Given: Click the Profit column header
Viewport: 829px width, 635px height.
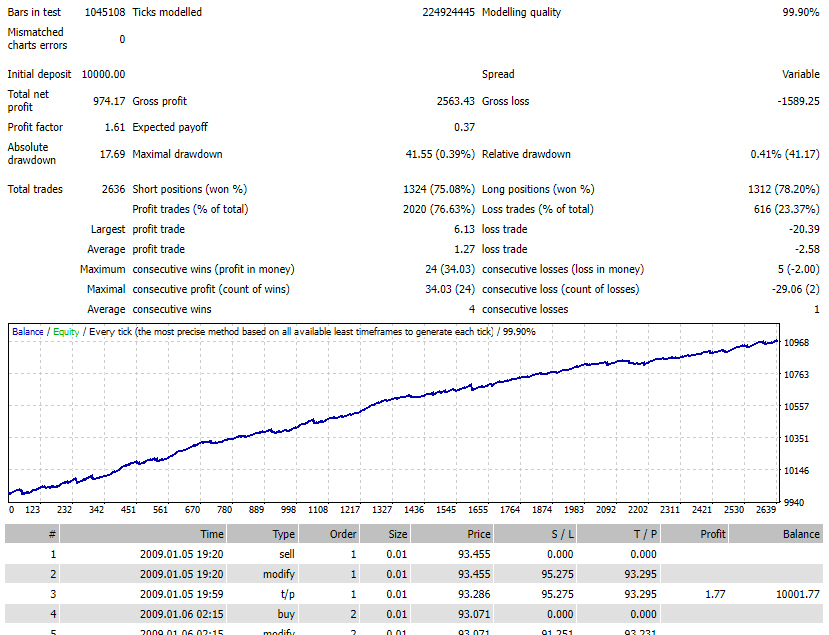Looking at the screenshot, I should pyautogui.click(x=694, y=534).
